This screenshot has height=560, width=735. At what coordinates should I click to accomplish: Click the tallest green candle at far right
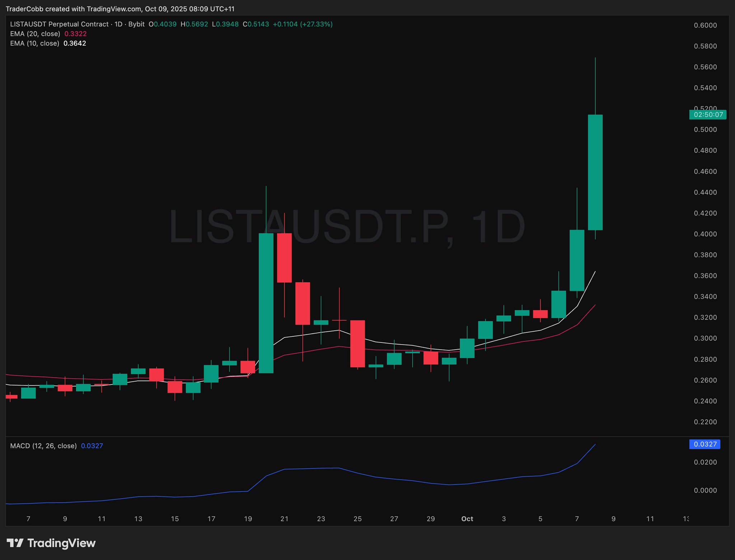pyautogui.click(x=595, y=172)
